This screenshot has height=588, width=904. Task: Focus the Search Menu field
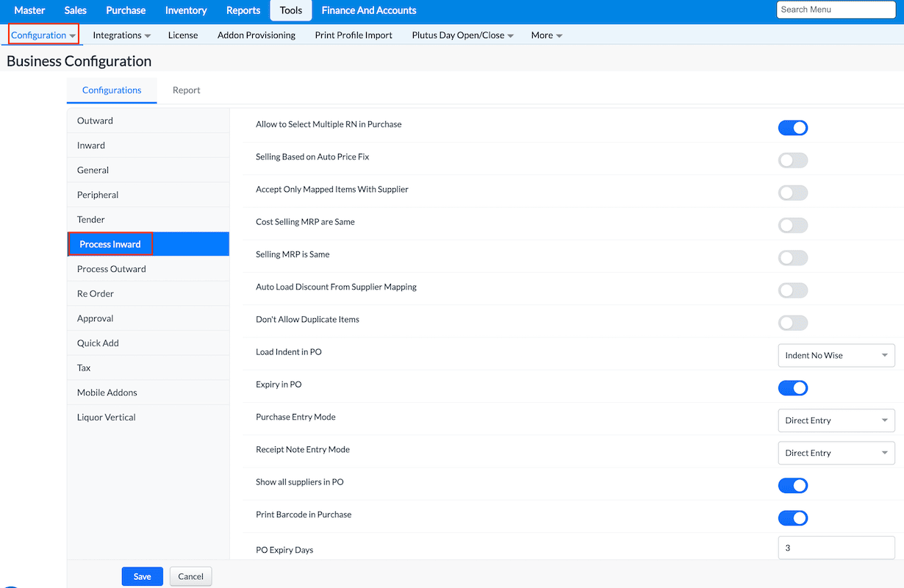(x=836, y=10)
